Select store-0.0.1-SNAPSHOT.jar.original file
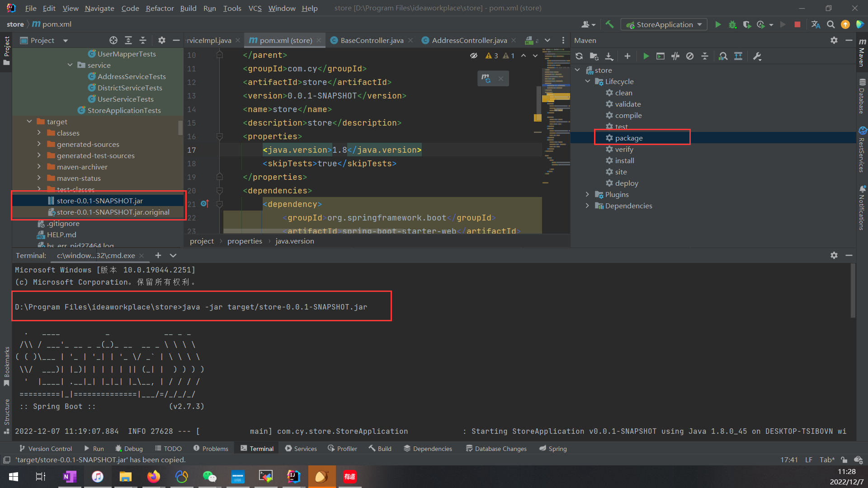868x488 pixels. pyautogui.click(x=113, y=212)
